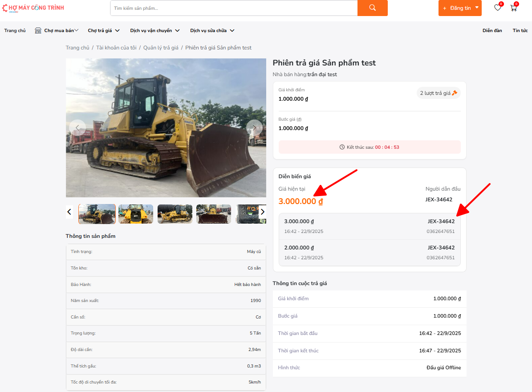Click the 2 lượt trả giá badge

(439, 93)
